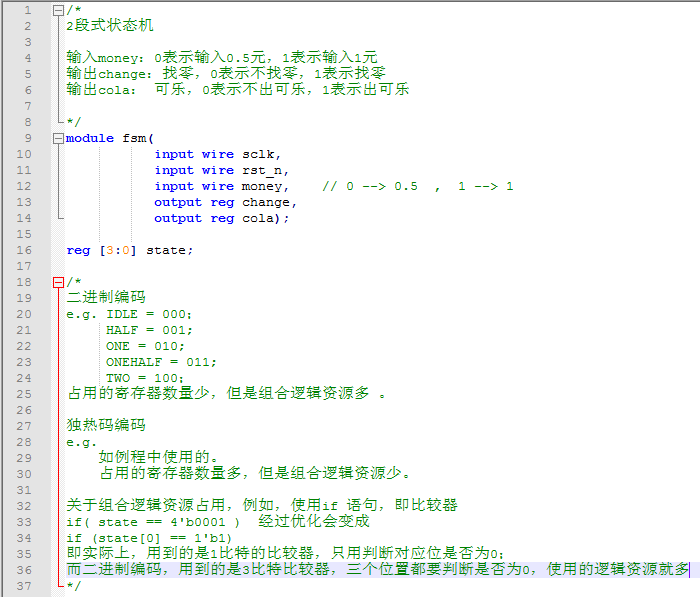Place cursor on module name 'fsm'
Image resolution: width=700 pixels, height=597 pixels.
pos(134,138)
